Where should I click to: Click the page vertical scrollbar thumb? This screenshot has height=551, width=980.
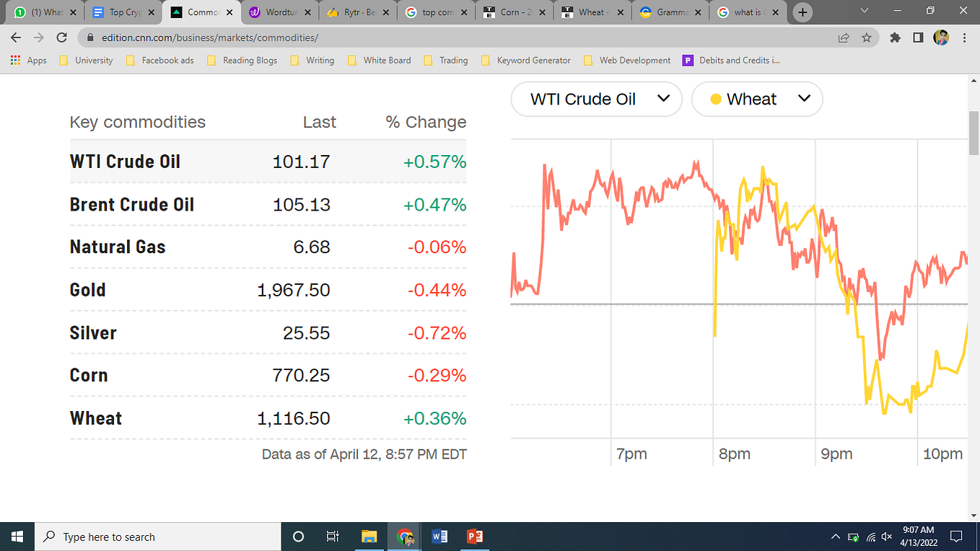974,133
